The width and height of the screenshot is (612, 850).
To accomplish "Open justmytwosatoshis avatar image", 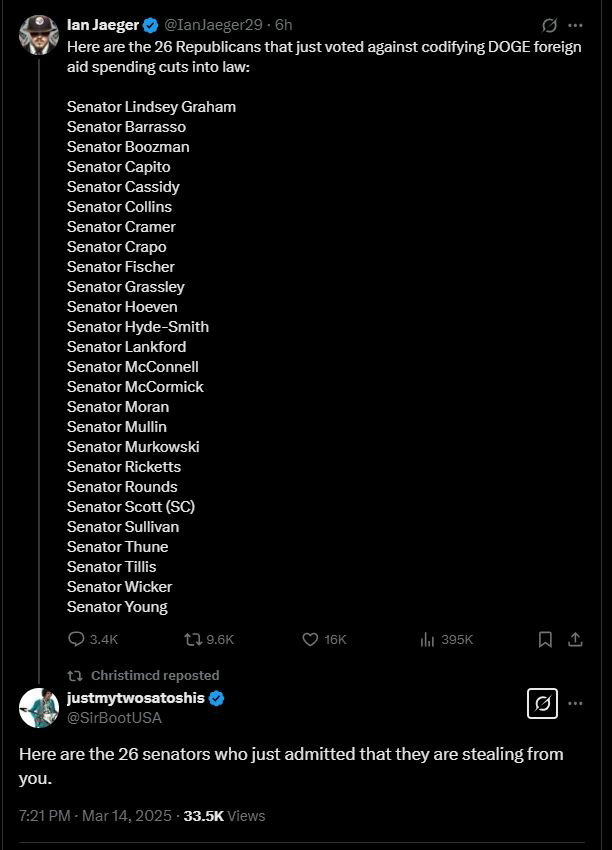I will click(38, 708).
